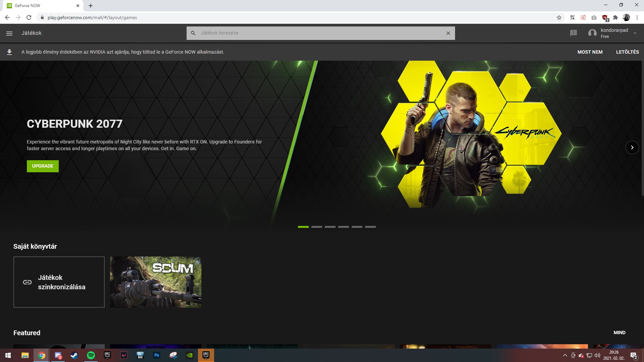Image resolution: width=644 pixels, height=362 pixels.
Task: Click LETÖLTÉS to download the app
Action: click(627, 52)
